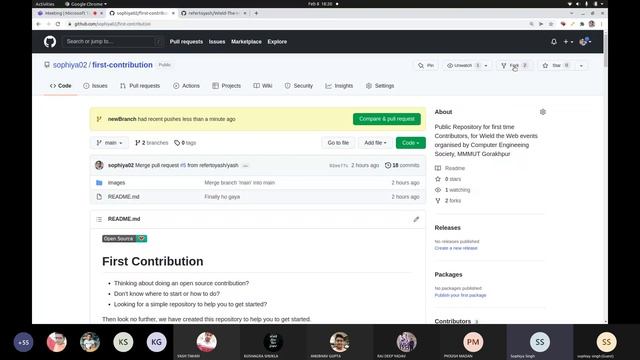This screenshot has height=360, width=640.
Task: Open the green Code dropdown
Action: coord(411,143)
